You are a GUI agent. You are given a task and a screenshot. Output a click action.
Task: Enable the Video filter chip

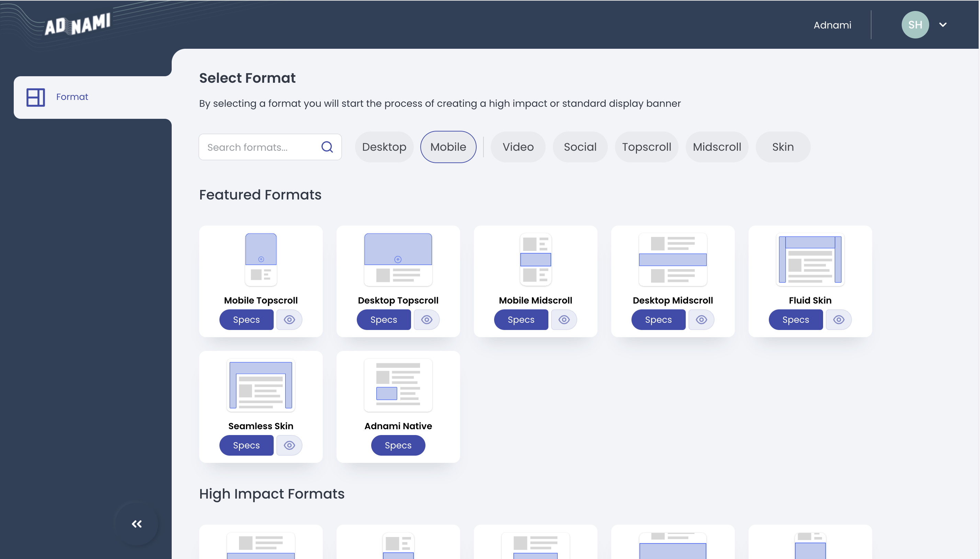[518, 147]
